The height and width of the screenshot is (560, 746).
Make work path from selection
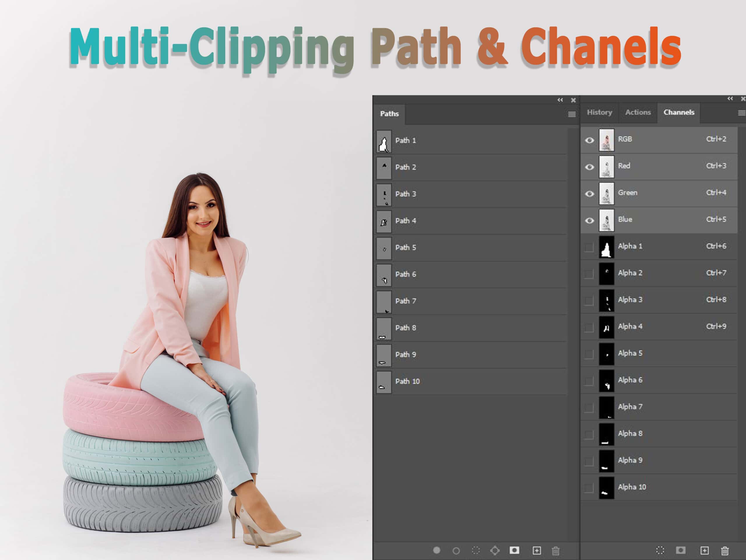click(x=495, y=551)
